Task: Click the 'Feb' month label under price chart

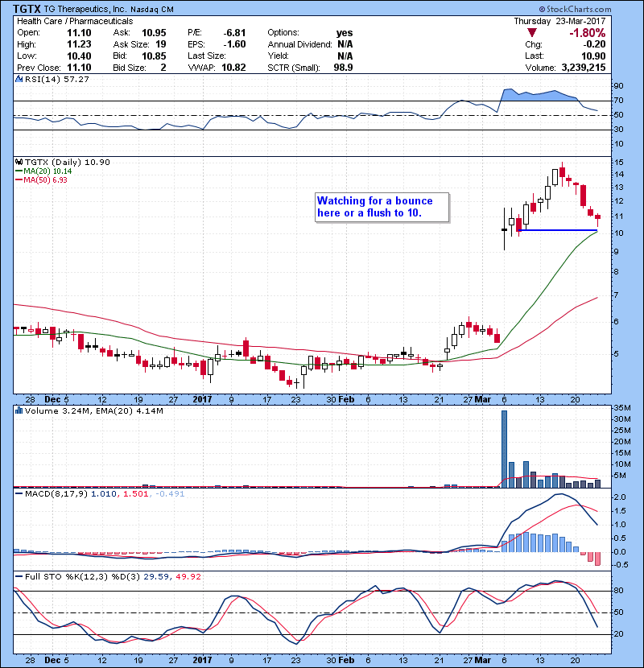Action: (x=346, y=400)
